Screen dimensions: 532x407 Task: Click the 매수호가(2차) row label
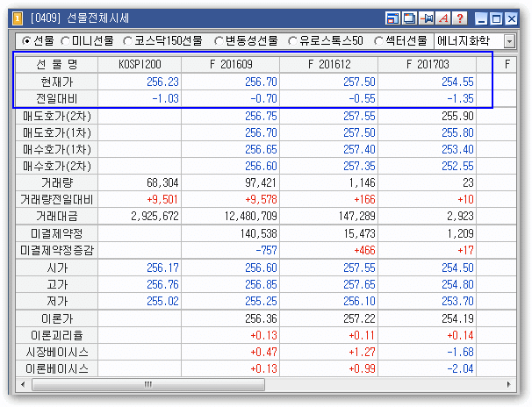tap(57, 166)
